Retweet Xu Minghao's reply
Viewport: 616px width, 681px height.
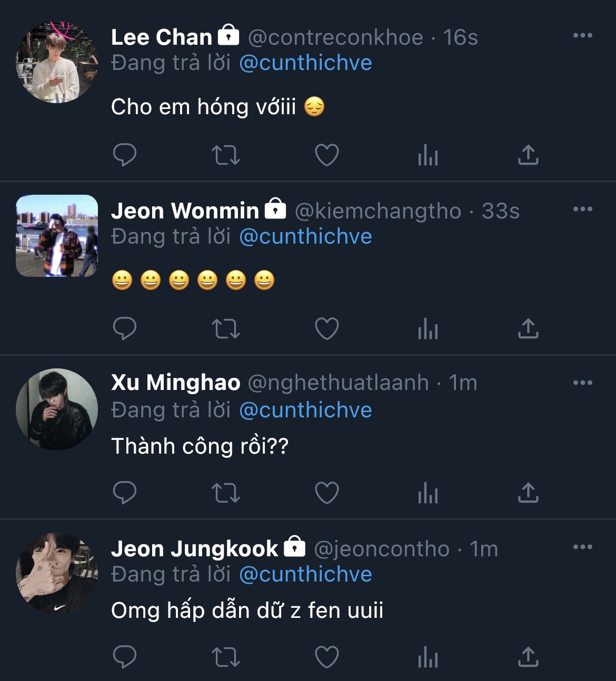(x=225, y=493)
